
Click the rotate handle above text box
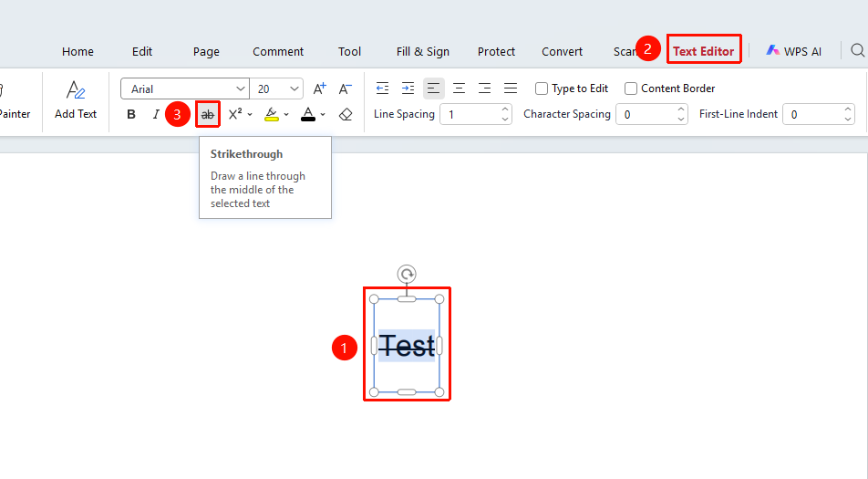pyautogui.click(x=407, y=274)
